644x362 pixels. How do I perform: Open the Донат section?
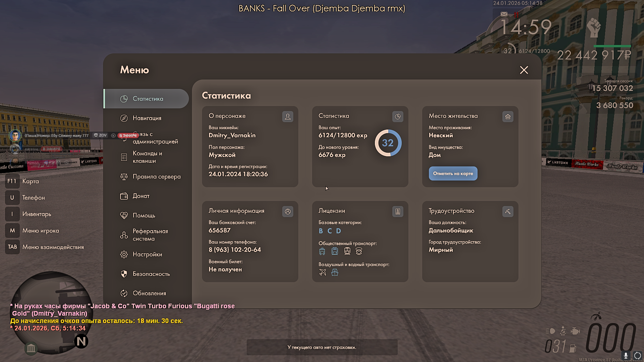pos(141,196)
